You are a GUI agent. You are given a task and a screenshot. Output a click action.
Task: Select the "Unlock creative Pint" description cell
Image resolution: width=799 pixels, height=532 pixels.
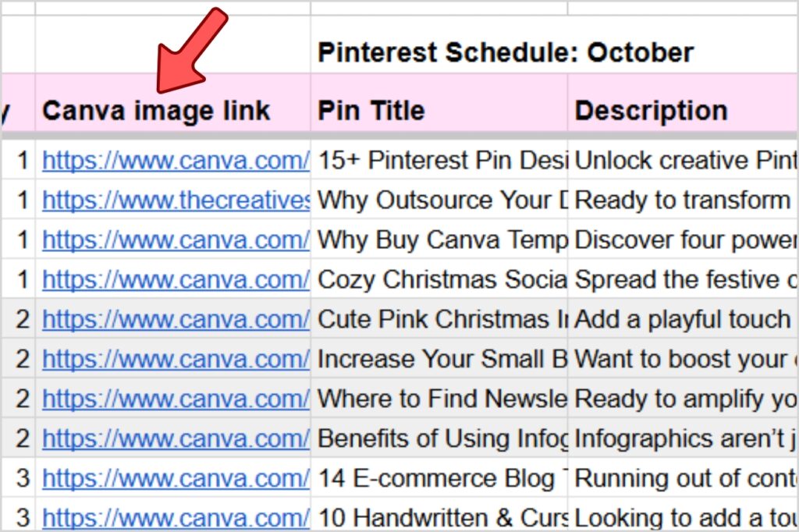tap(685, 161)
